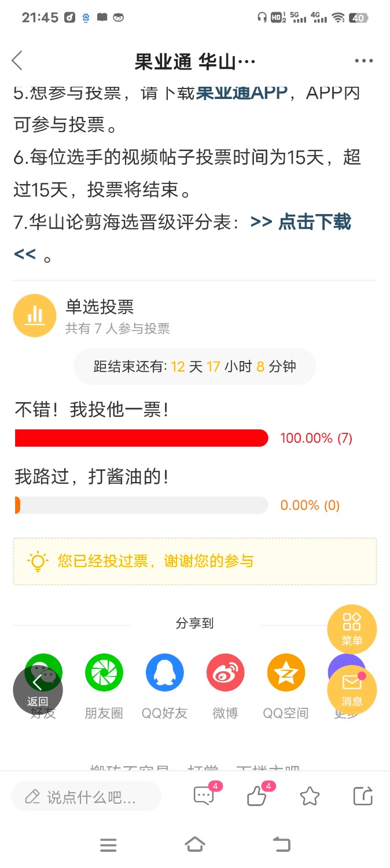Image resolution: width=390 pixels, height=868 pixels.
Task: Open the Android recent apps menu button
Action: point(108,845)
